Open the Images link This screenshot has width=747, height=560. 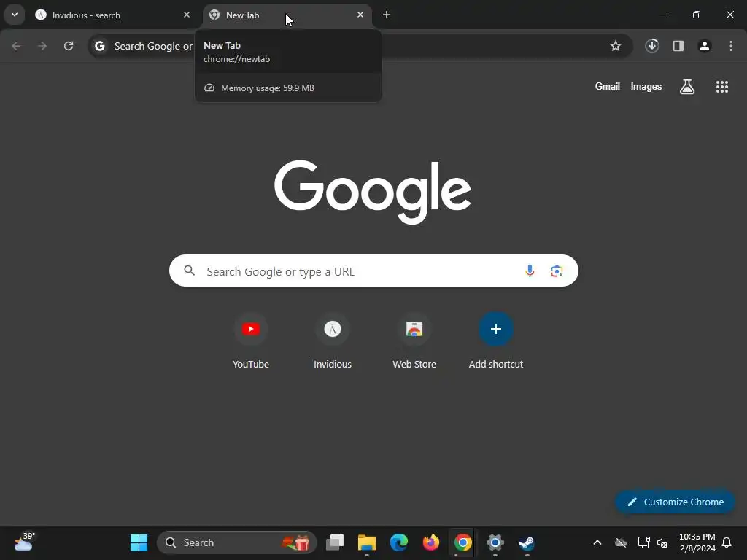point(646,86)
